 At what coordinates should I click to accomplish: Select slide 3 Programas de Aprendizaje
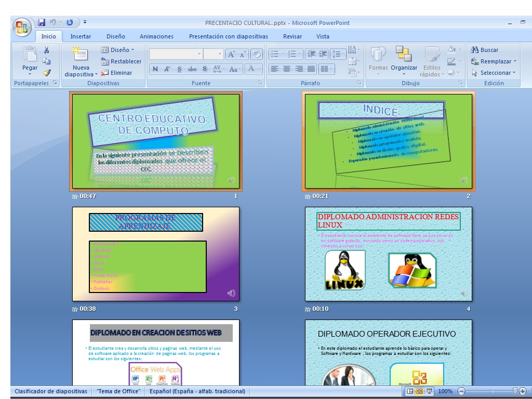pyautogui.click(x=156, y=254)
